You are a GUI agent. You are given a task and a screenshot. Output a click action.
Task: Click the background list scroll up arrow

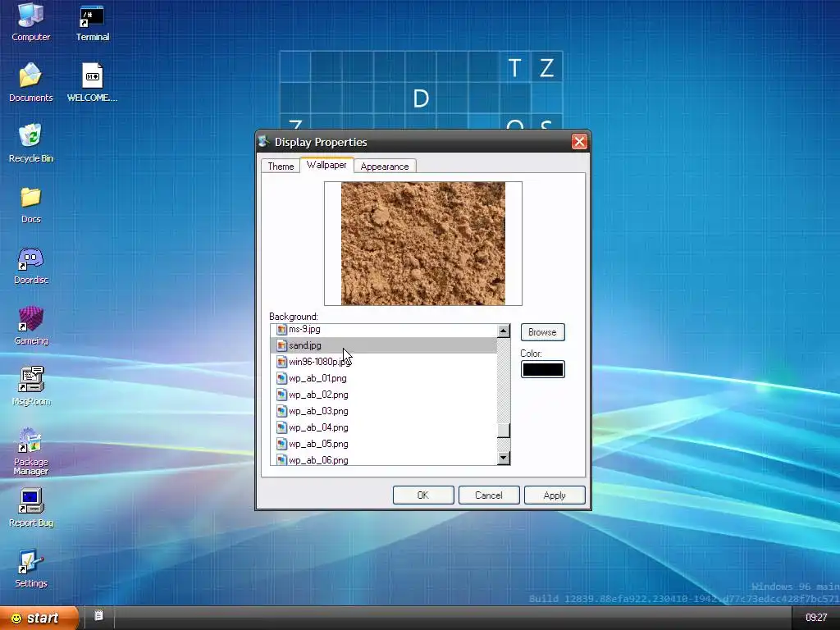pos(504,331)
